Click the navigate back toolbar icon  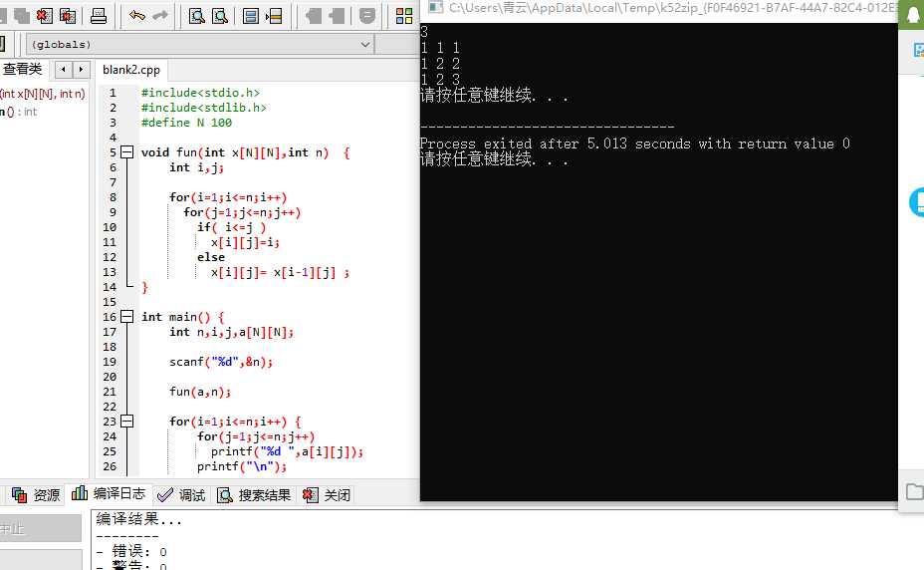point(314,16)
